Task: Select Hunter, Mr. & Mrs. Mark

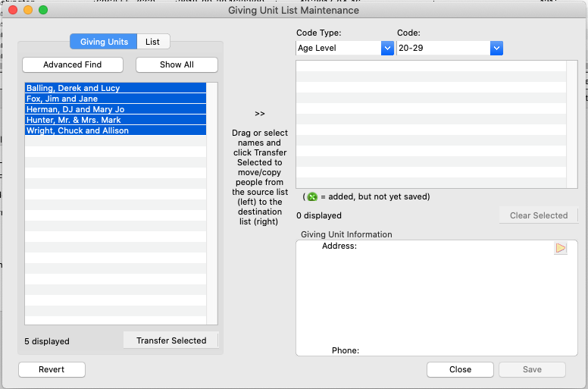Action: 115,120
